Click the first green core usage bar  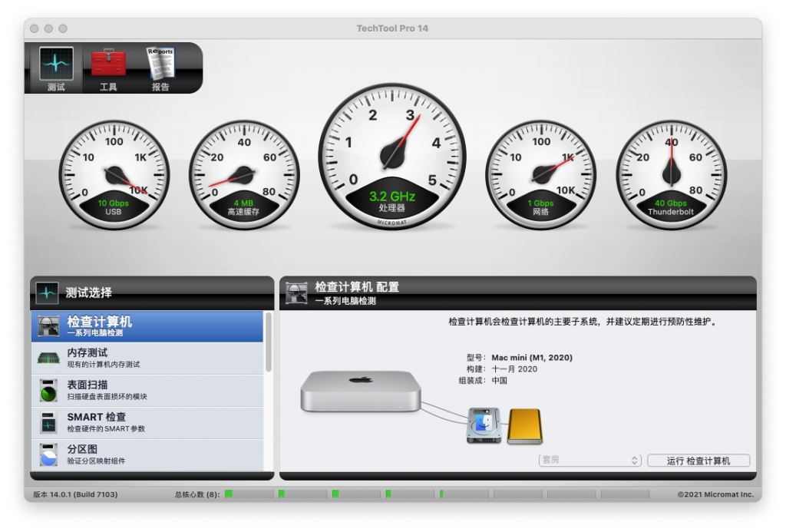click(x=249, y=494)
